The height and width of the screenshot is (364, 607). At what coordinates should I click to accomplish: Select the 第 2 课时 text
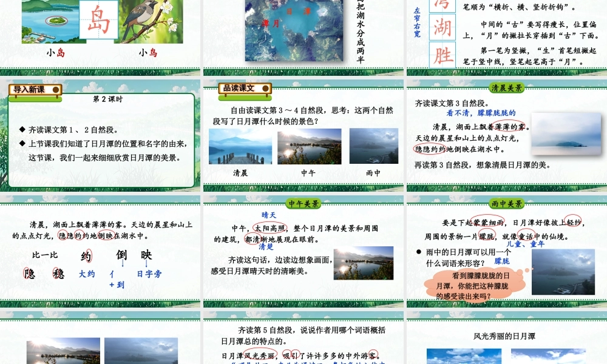(107, 99)
